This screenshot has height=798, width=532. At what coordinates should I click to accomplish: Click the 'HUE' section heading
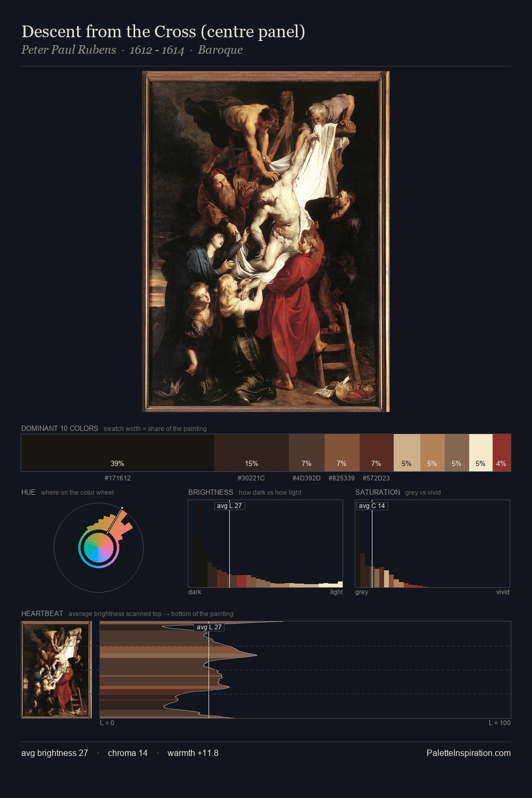click(x=28, y=492)
